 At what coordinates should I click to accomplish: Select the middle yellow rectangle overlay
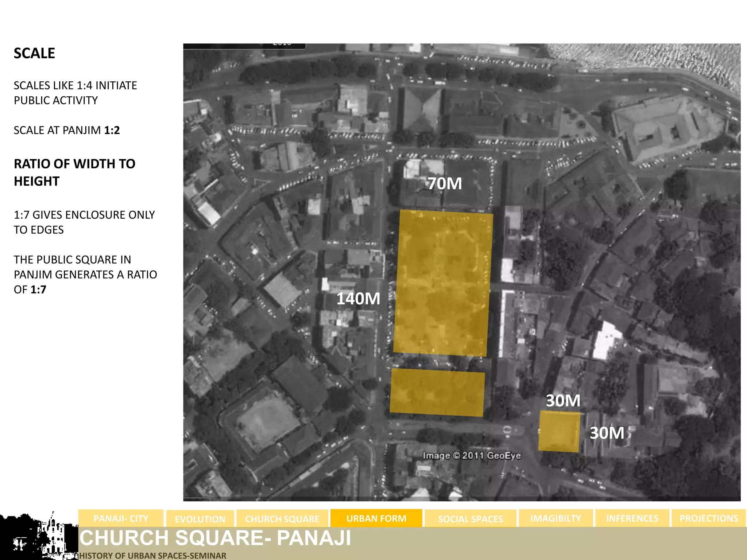[437, 392]
